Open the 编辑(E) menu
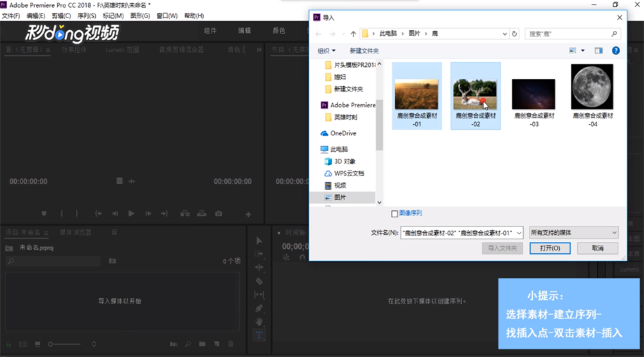This screenshot has height=357, width=644. 36,15
